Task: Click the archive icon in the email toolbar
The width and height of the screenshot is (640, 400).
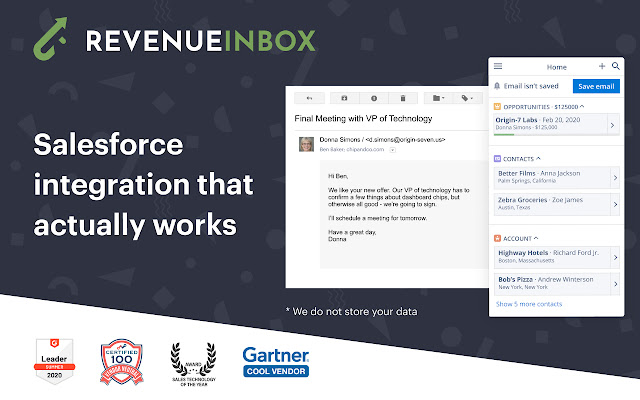Action: [x=344, y=98]
